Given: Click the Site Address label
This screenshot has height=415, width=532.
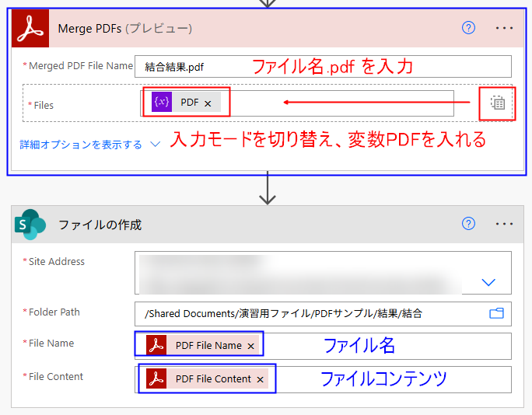Looking at the screenshot, I should [56, 261].
